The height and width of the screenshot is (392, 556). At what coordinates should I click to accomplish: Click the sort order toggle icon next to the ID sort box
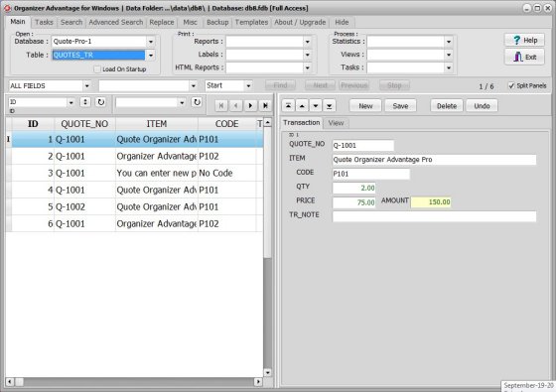pyautogui.click(x=85, y=102)
